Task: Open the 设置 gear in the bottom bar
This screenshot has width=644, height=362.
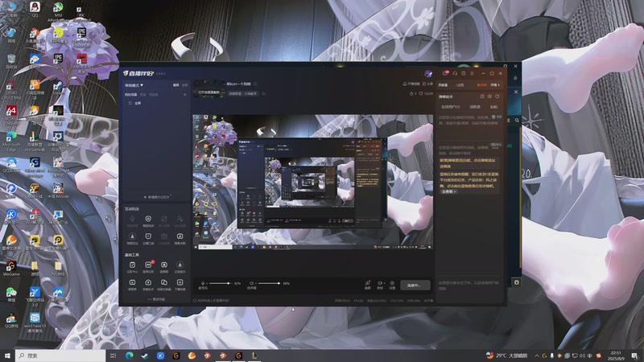Action: point(392,285)
